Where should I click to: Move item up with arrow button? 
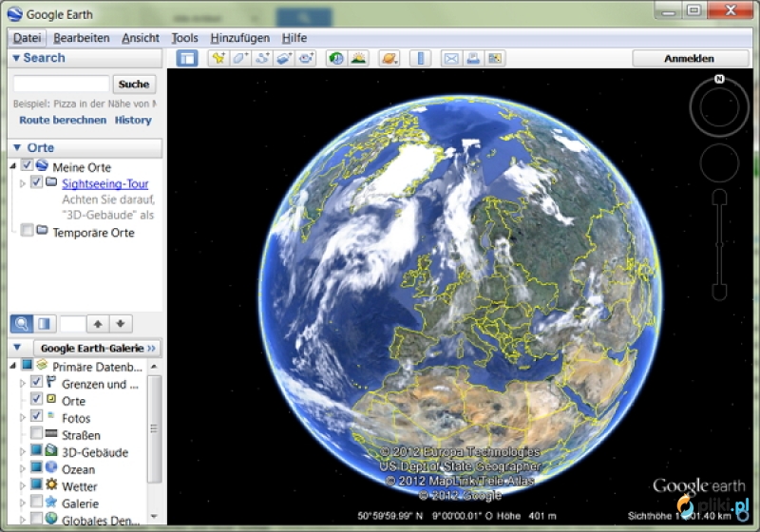(x=98, y=323)
